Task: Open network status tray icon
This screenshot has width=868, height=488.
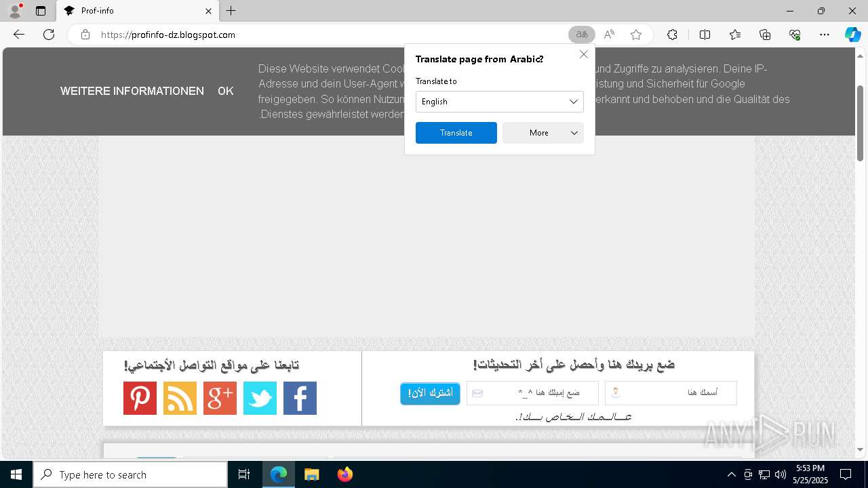Action: 764,474
